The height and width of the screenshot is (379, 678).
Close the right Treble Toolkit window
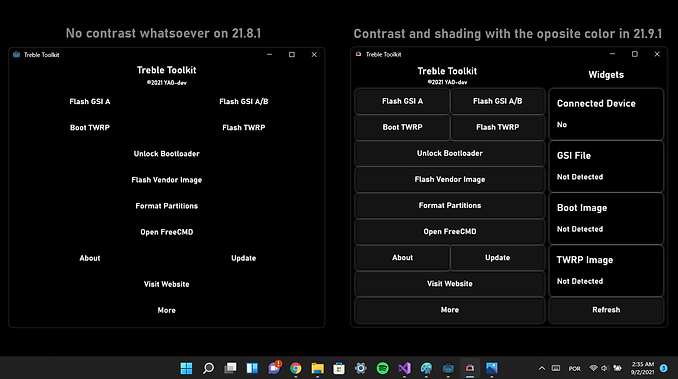tap(657, 54)
